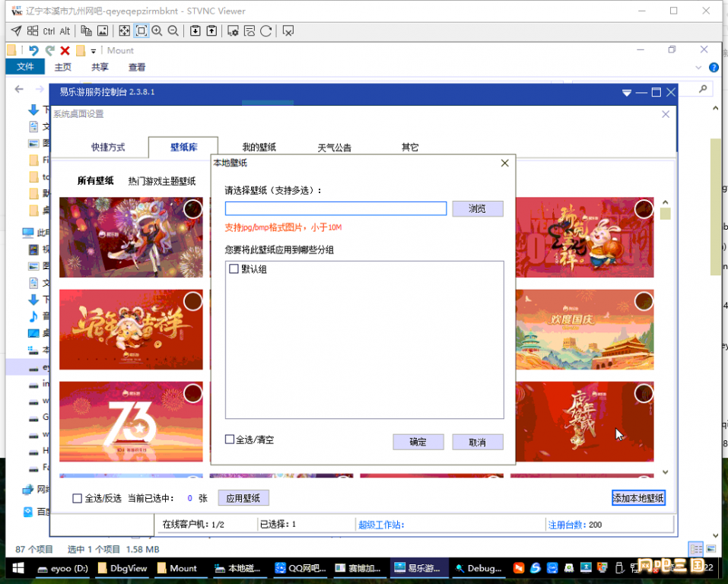Click the 应用壁纸 button
728x584 pixels.
(243, 498)
